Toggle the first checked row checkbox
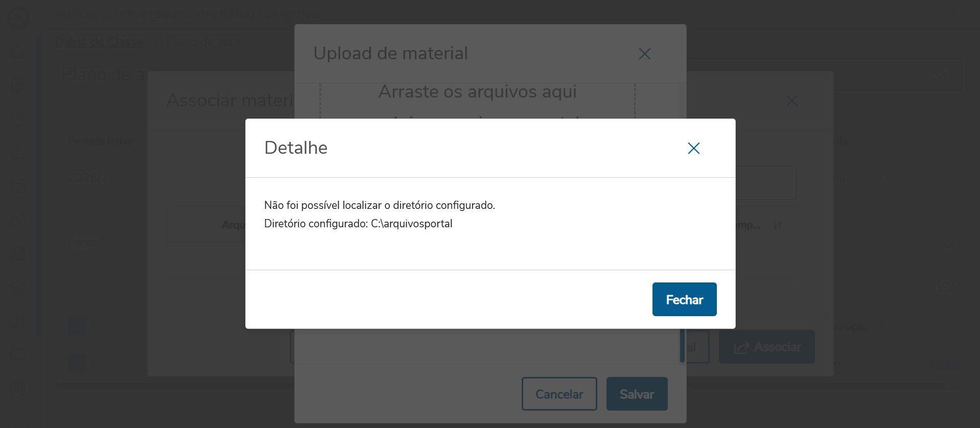The height and width of the screenshot is (428, 980). (x=77, y=326)
